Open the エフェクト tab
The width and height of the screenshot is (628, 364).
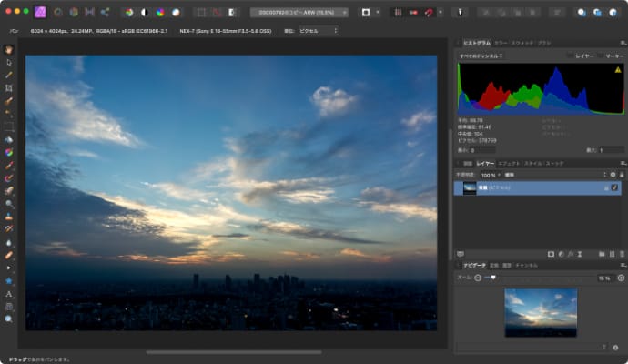(x=509, y=163)
